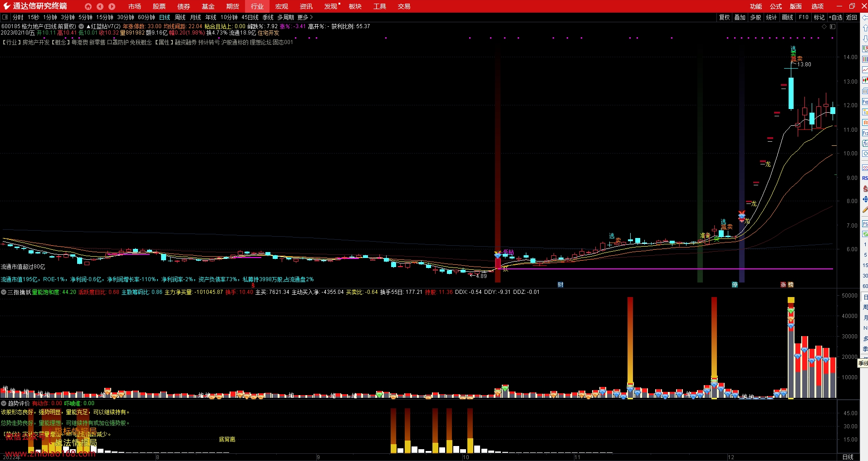
Task: Click the orange document icon in right sidebar
Action: click(x=865, y=123)
